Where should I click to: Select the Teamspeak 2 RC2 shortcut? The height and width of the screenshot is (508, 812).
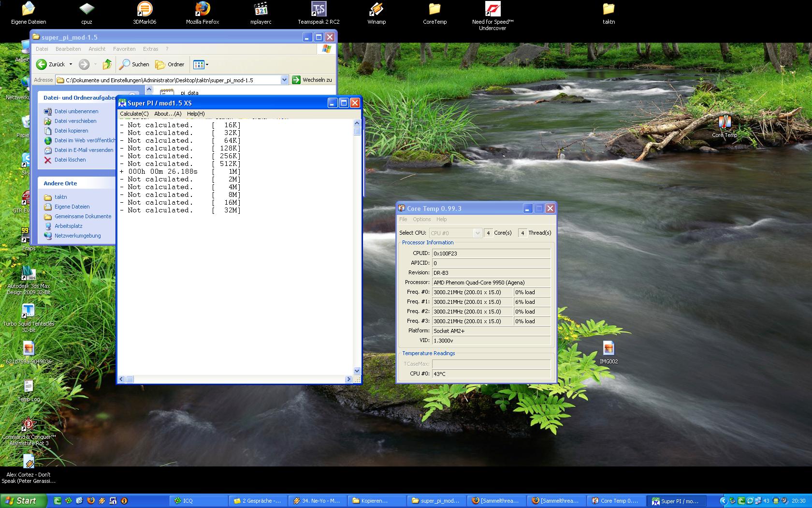(x=319, y=13)
